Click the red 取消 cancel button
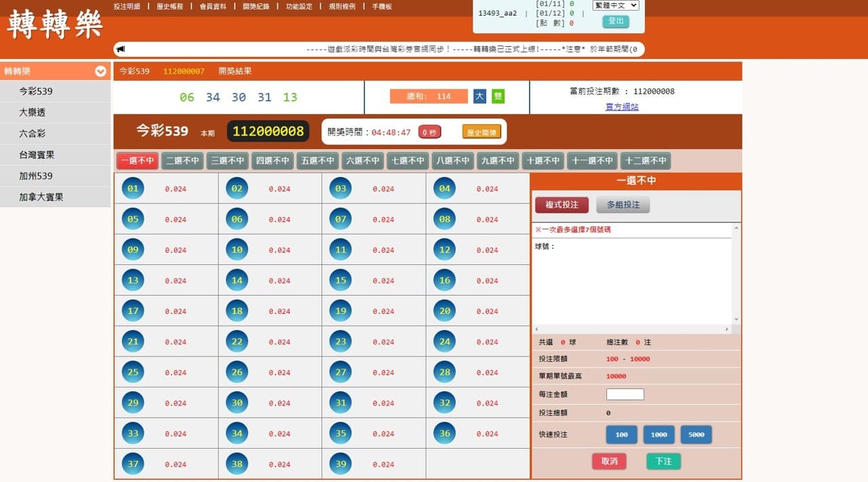 [x=609, y=461]
